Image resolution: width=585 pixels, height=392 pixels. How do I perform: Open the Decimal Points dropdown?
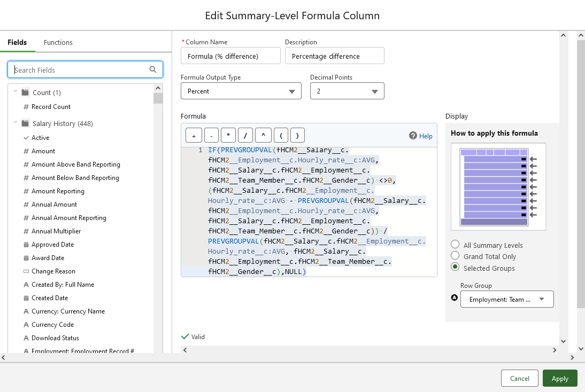347,91
